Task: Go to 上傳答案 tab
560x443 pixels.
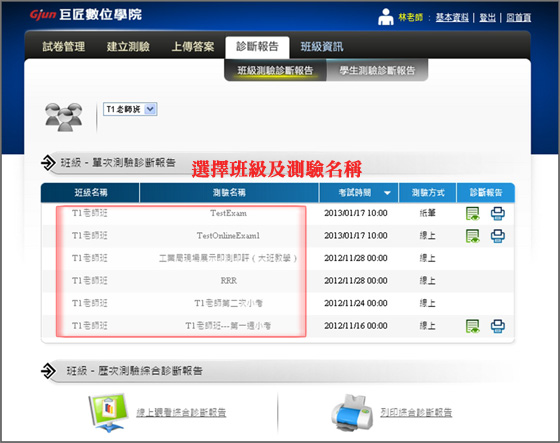Action: pos(193,46)
